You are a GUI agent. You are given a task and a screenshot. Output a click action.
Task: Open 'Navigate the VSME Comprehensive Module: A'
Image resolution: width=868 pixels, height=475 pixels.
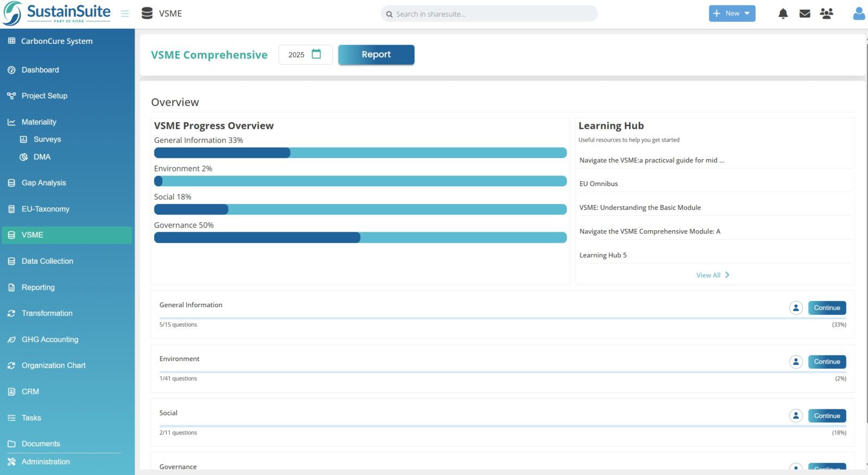pyautogui.click(x=650, y=231)
